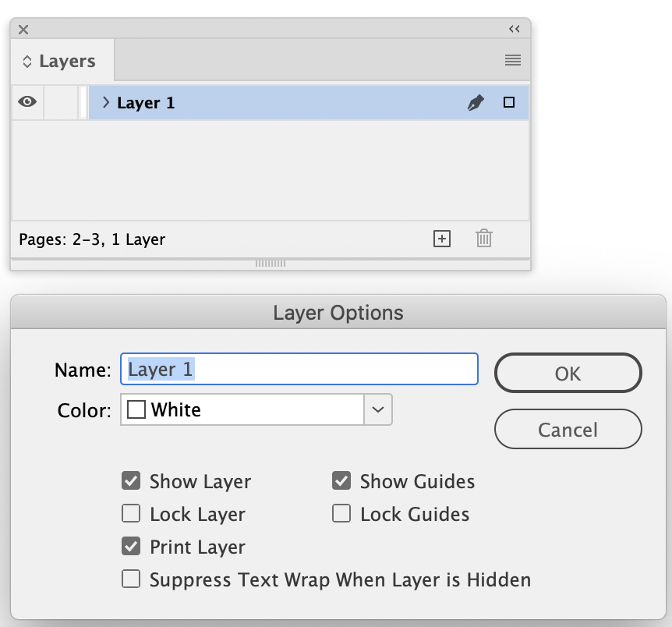Create a new layer

pyautogui.click(x=442, y=239)
